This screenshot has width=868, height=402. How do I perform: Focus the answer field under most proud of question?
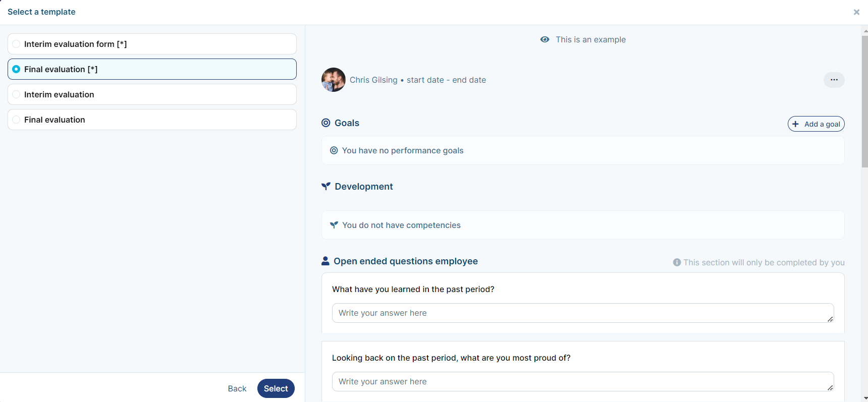pos(583,381)
